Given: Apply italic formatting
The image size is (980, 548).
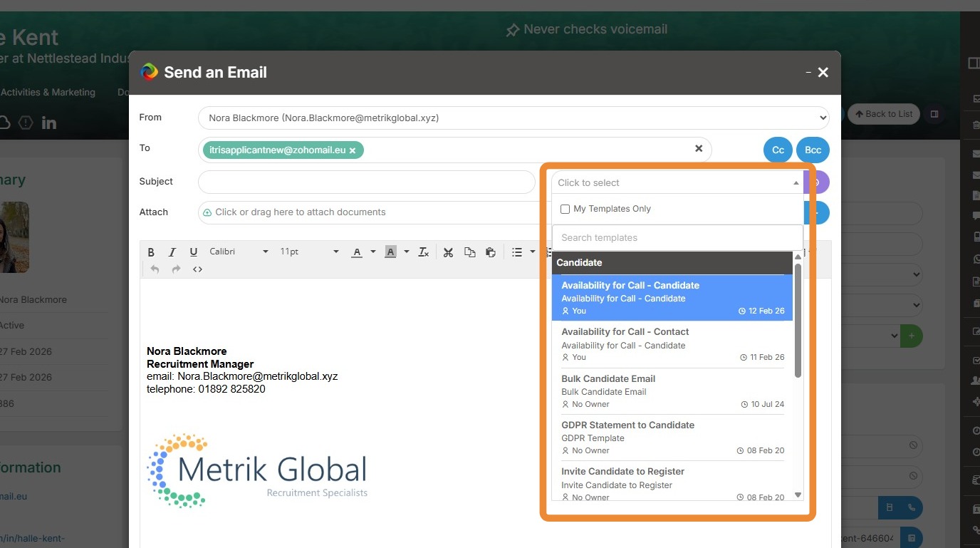Looking at the screenshot, I should pos(172,252).
